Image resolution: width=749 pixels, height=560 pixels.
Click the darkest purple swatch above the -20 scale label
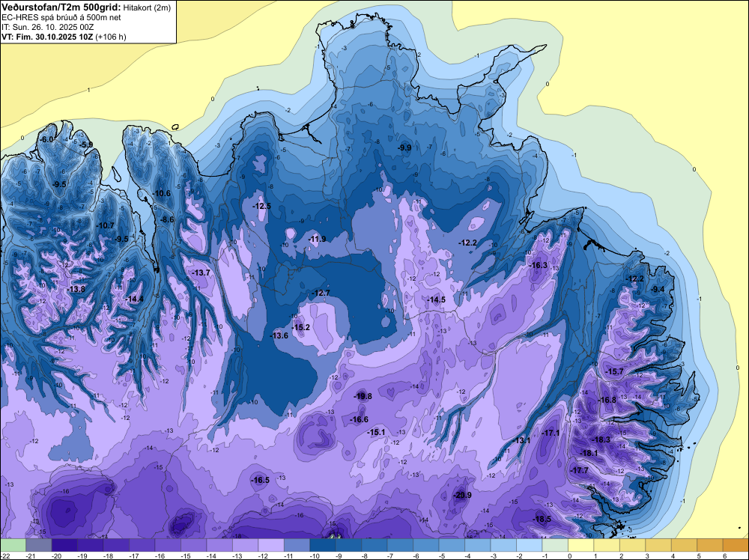click(64, 545)
